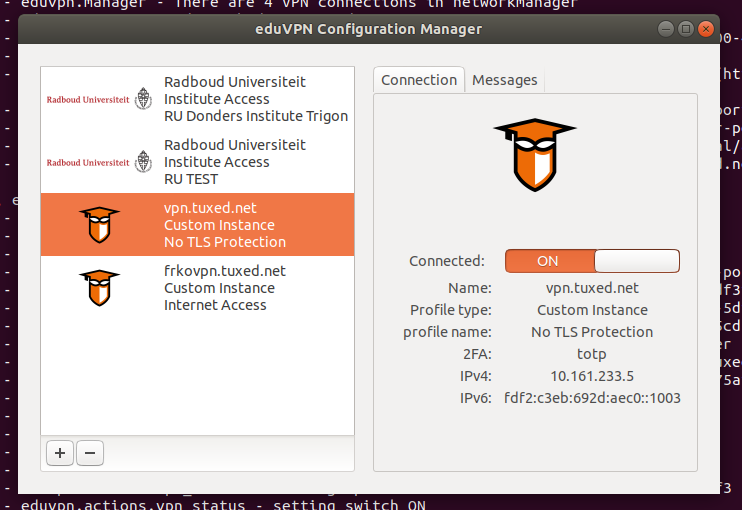Select vpn.tuxed.net No TLS Protection entry

[197, 225]
